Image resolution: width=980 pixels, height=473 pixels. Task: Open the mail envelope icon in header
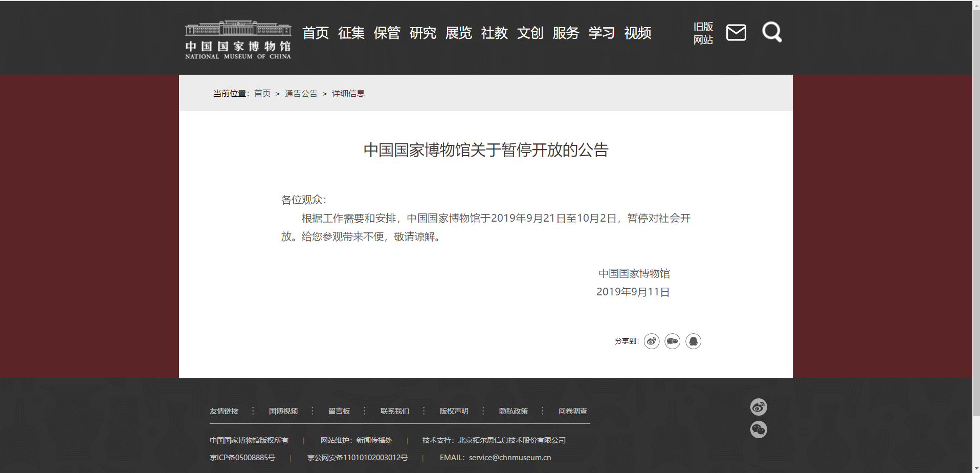click(x=736, y=33)
